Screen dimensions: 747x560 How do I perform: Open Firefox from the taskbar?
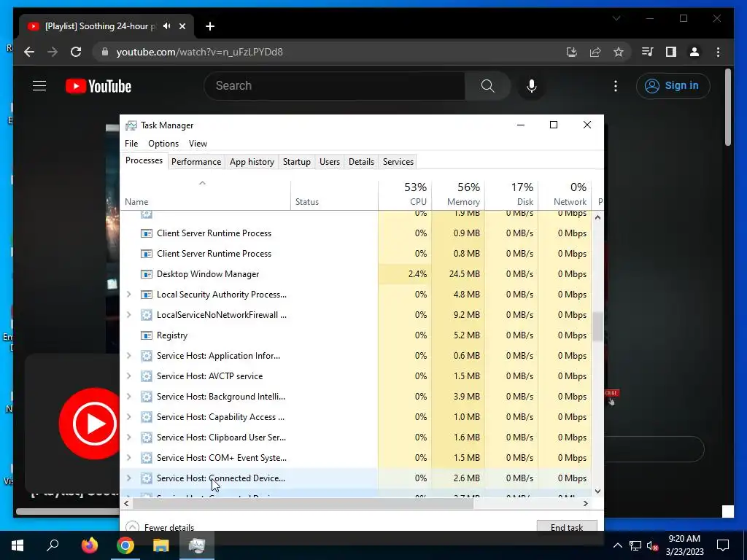coord(89,545)
